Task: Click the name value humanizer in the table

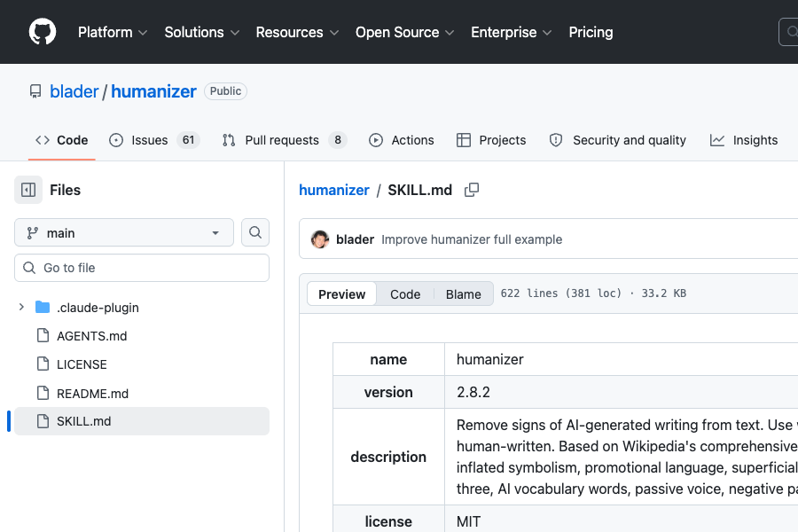Action: click(489, 359)
